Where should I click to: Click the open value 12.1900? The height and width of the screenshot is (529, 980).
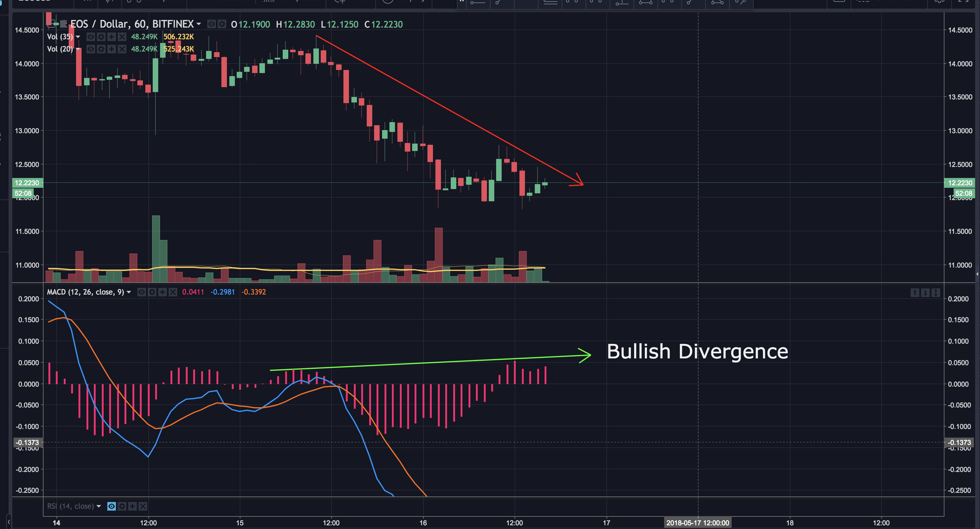click(254, 24)
